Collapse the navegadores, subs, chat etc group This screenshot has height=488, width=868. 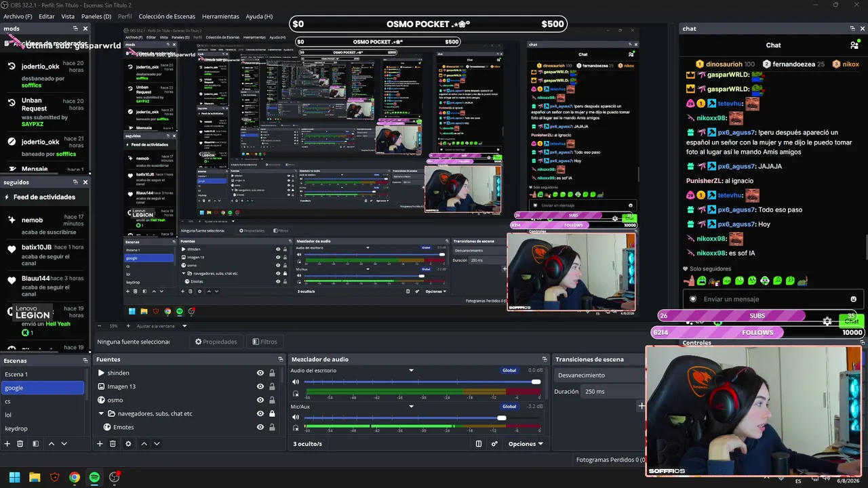[102, 413]
